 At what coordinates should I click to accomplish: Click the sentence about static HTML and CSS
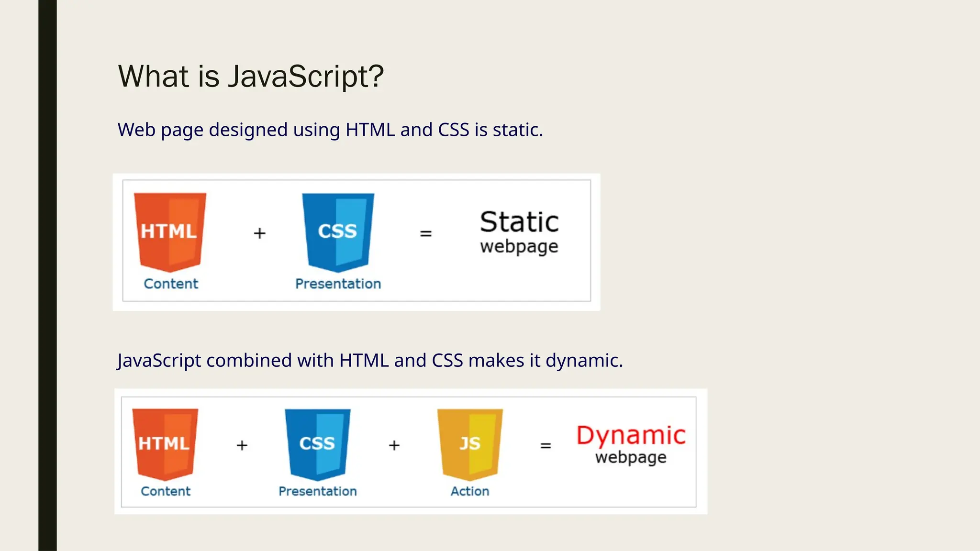tap(330, 130)
